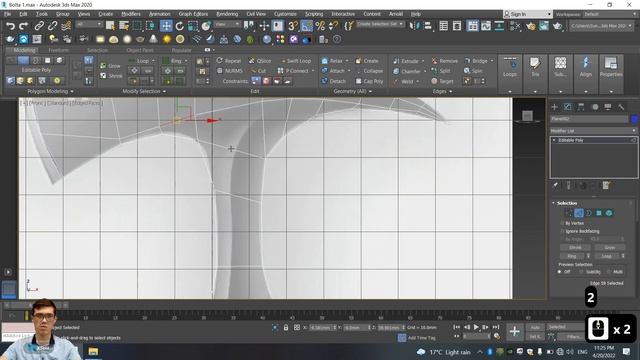Select Border sub-object level in Selection rollout

click(x=589, y=213)
